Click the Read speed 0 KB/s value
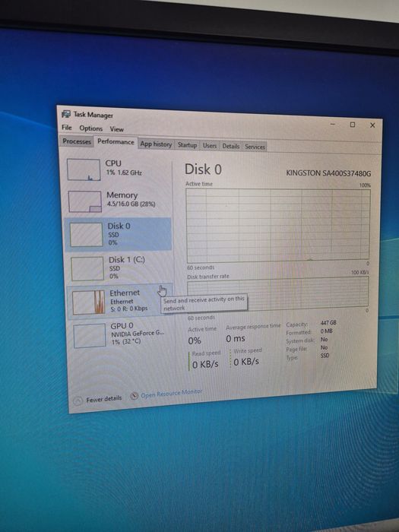Screen dimensions: 399x532 (x=205, y=364)
